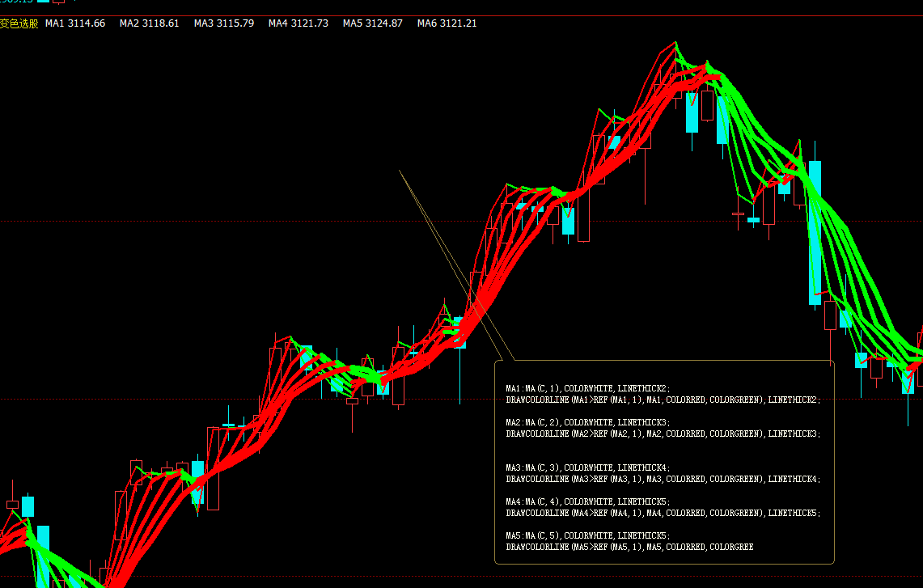Select the truncated DRAWCOLORLINE MA5 line
Image resolution: width=923 pixels, height=588 pixels.
pyautogui.click(x=629, y=547)
